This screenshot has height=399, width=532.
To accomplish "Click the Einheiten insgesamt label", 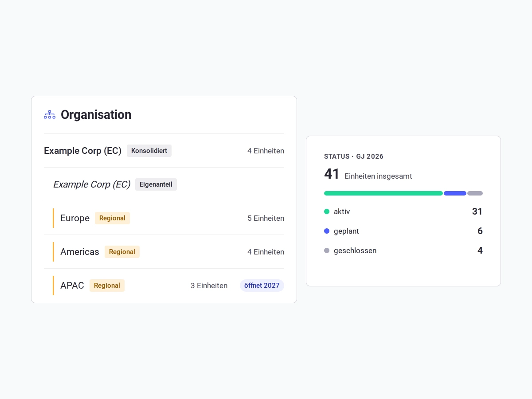I will point(378,176).
